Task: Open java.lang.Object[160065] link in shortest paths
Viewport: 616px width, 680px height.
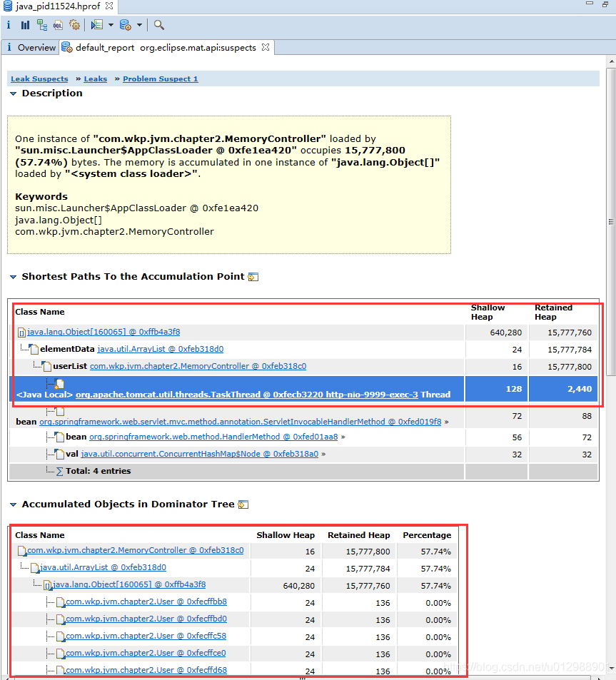Action: click(103, 332)
